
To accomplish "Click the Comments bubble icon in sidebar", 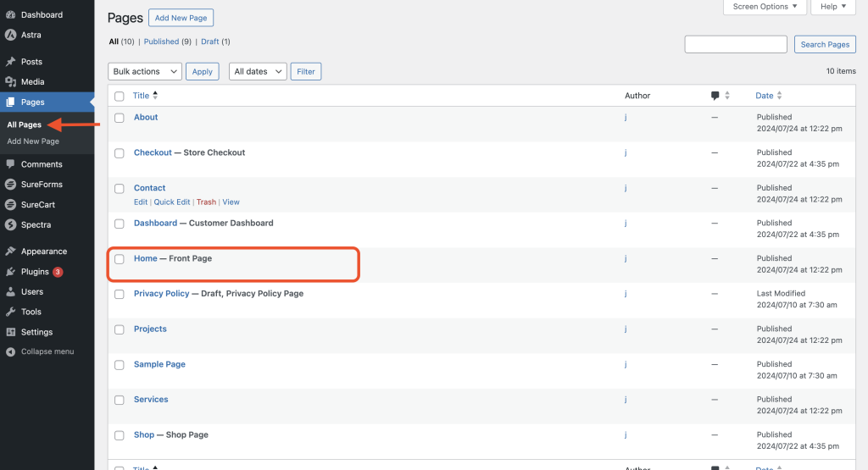I will click(x=10, y=164).
